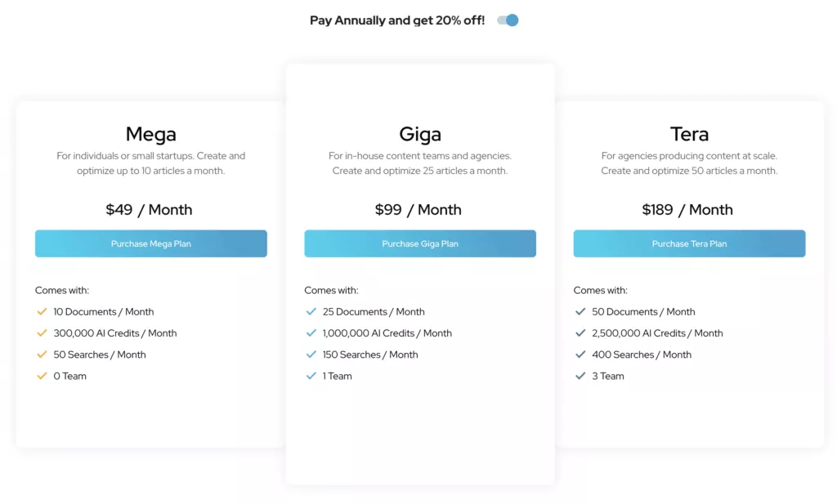The width and height of the screenshot is (837, 504).
Task: Click the Purchase Giga Plan button
Action: click(x=420, y=243)
